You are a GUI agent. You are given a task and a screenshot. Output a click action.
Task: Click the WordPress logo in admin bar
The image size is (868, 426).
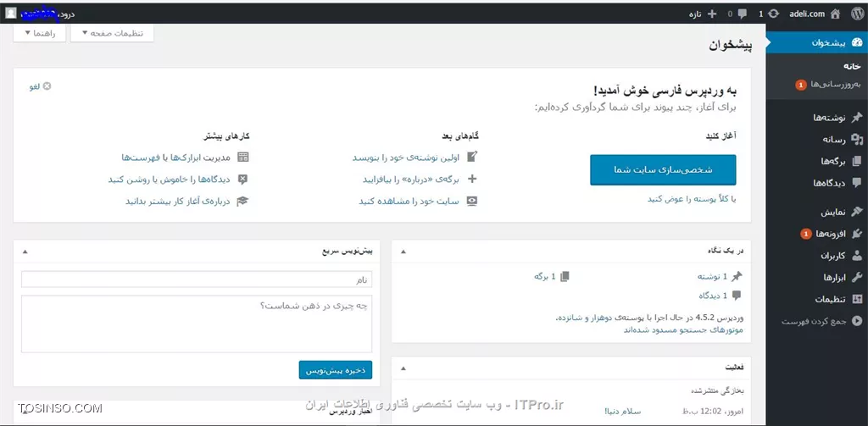click(x=856, y=14)
